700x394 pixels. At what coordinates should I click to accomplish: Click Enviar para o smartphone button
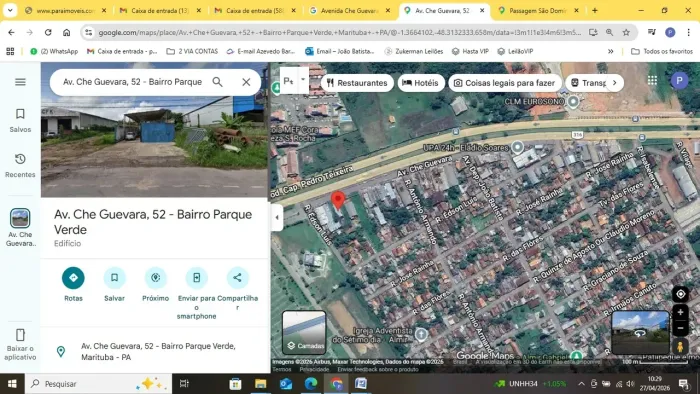pos(196,278)
